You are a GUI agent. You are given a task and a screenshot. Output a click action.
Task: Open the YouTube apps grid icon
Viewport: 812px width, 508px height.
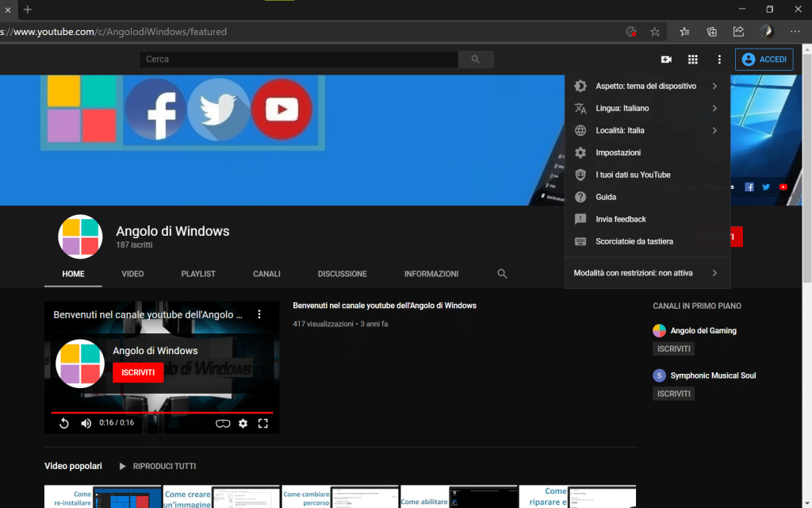click(x=692, y=60)
